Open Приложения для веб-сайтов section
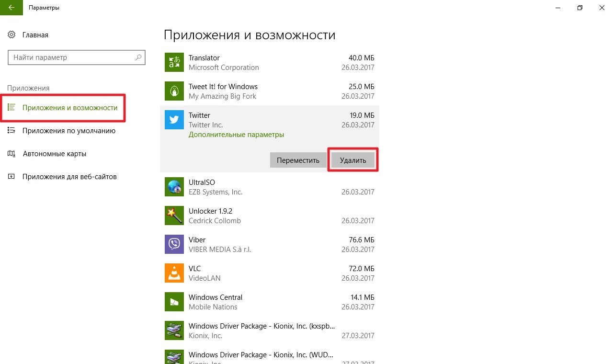This screenshot has width=613, height=364. [69, 177]
